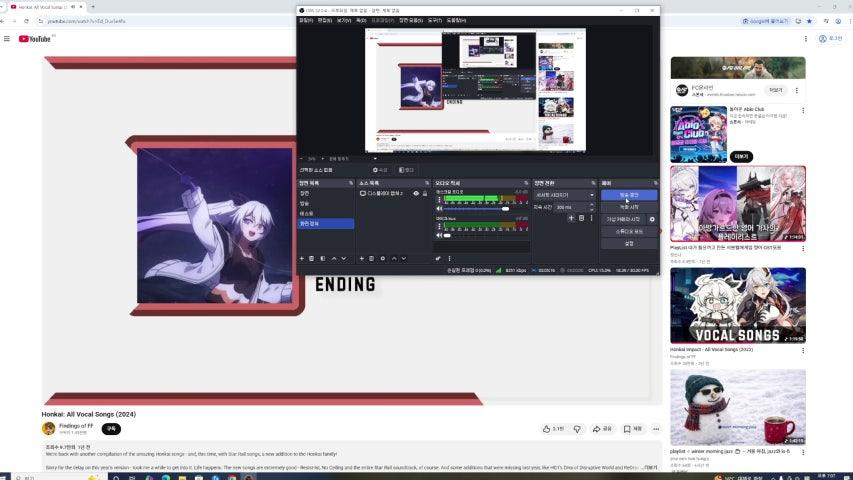Open virtual camera settings gear icon
Viewport: 853px width, 480px height.
(652, 219)
